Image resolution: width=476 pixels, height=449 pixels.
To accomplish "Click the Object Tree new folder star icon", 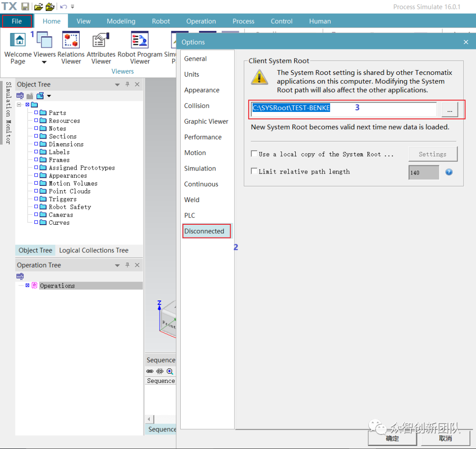I will pos(30,96).
